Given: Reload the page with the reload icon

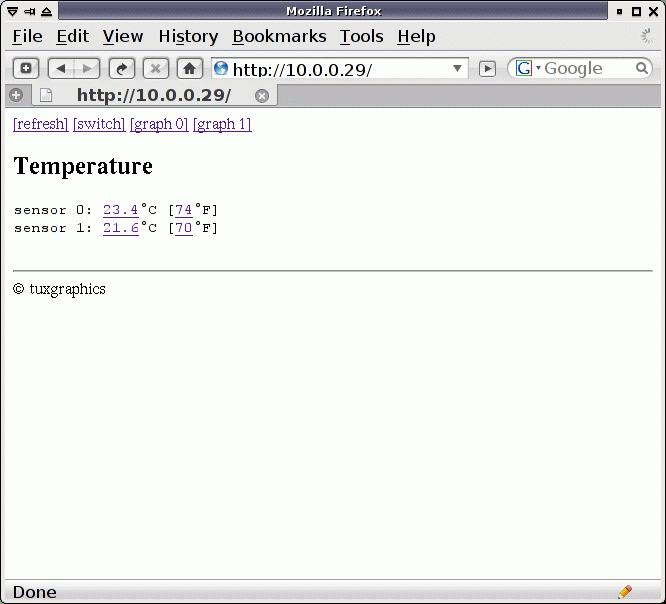Looking at the screenshot, I should click(122, 68).
